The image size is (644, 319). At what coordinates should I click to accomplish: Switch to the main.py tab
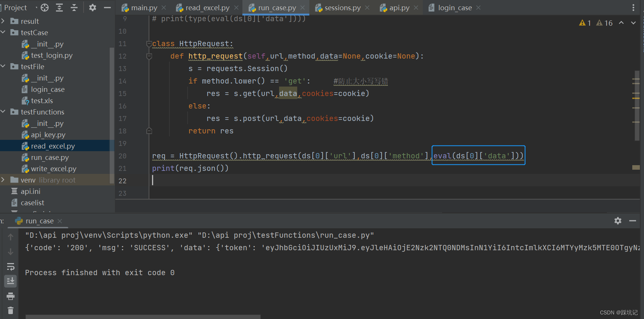pos(144,8)
